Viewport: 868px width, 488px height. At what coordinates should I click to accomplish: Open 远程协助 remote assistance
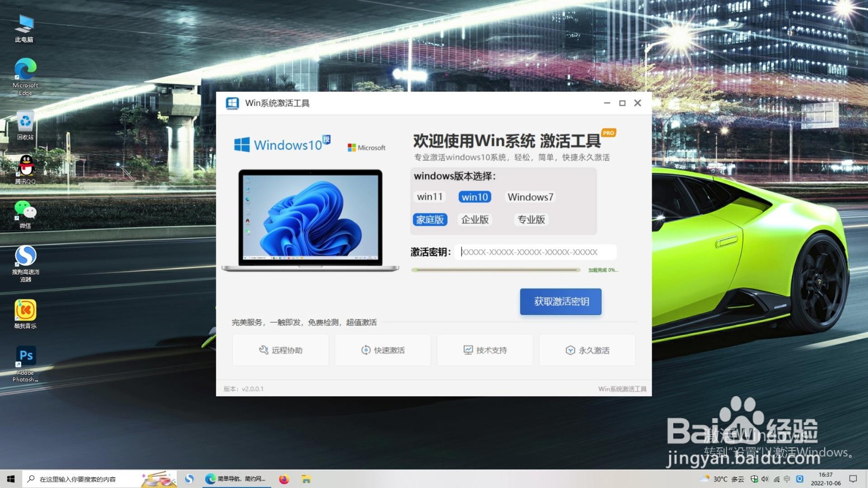[280, 350]
